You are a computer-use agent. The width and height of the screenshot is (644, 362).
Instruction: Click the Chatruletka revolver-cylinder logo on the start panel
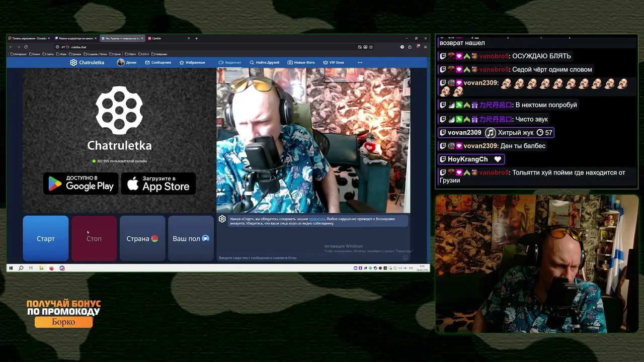pyautogui.click(x=119, y=110)
